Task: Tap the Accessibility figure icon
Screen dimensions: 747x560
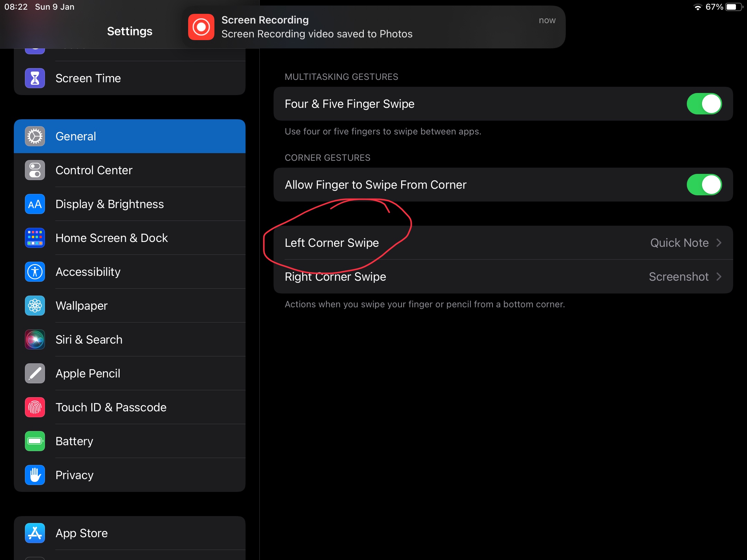Action: coord(35,272)
